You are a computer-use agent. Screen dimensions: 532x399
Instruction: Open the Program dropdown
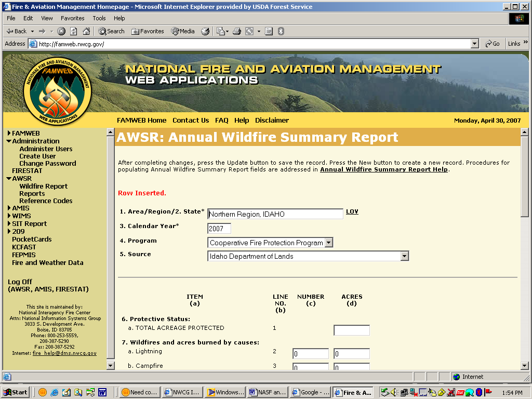270,243
